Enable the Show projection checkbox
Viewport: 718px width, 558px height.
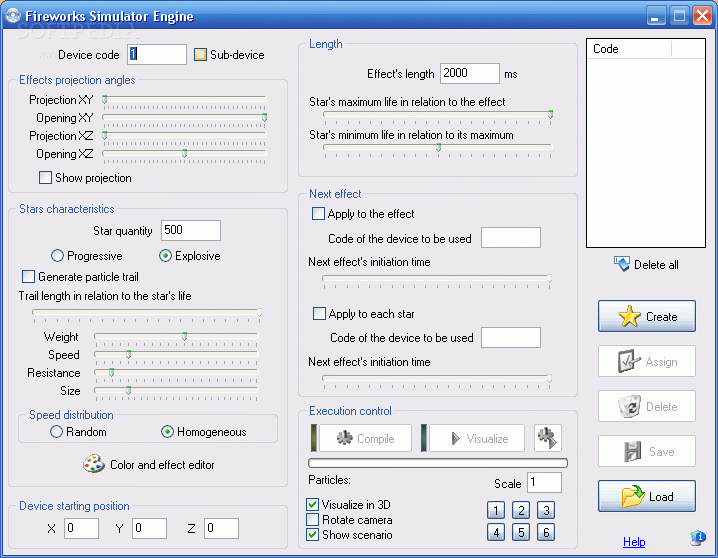pos(45,178)
